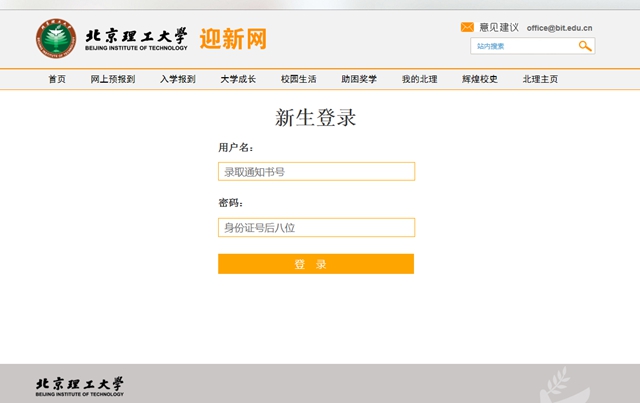Click the 录取通知书号 username field

316,172
